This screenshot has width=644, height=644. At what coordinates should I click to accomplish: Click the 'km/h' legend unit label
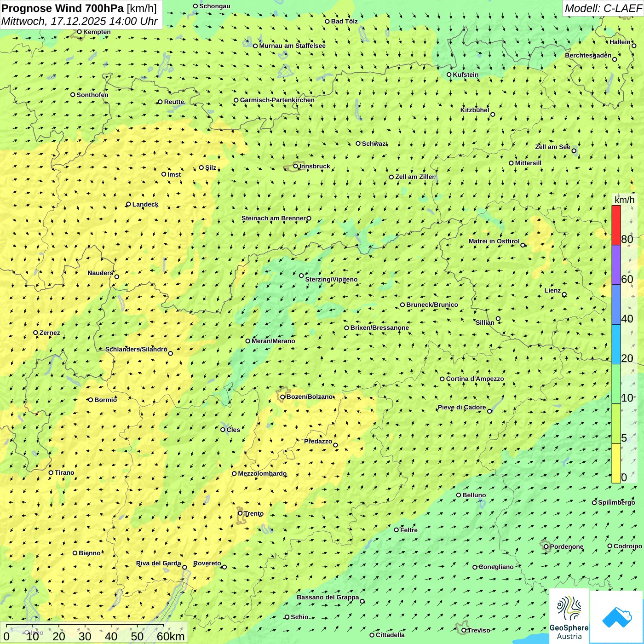coord(624,199)
